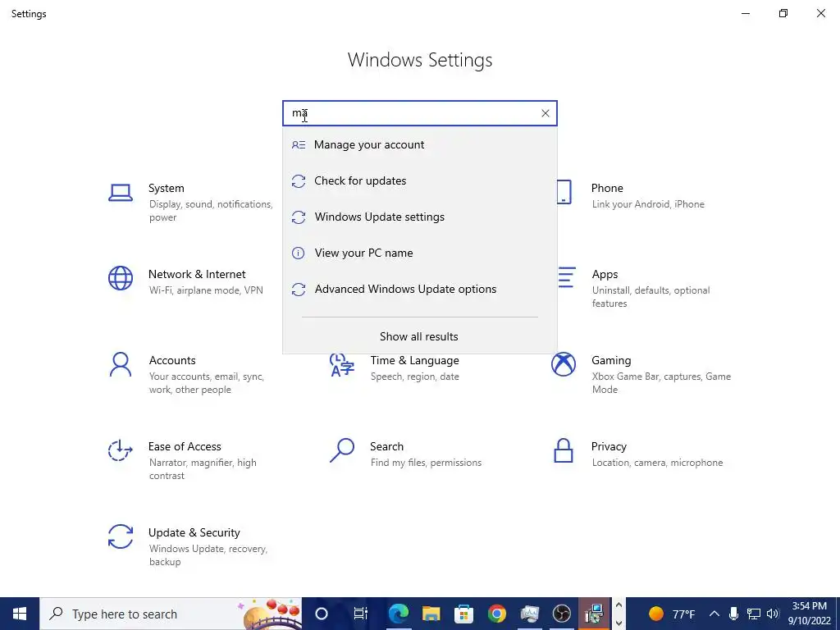
Task: Click the microphone tray icon
Action: click(734, 614)
